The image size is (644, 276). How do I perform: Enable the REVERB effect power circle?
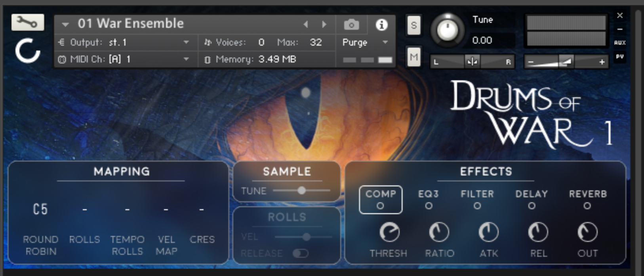click(587, 206)
